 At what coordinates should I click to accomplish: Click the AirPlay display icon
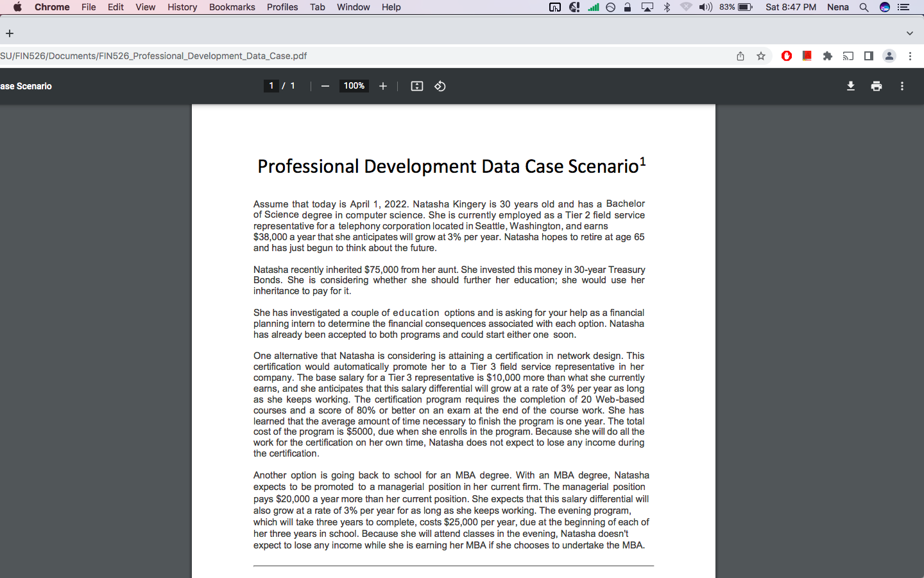coord(647,7)
